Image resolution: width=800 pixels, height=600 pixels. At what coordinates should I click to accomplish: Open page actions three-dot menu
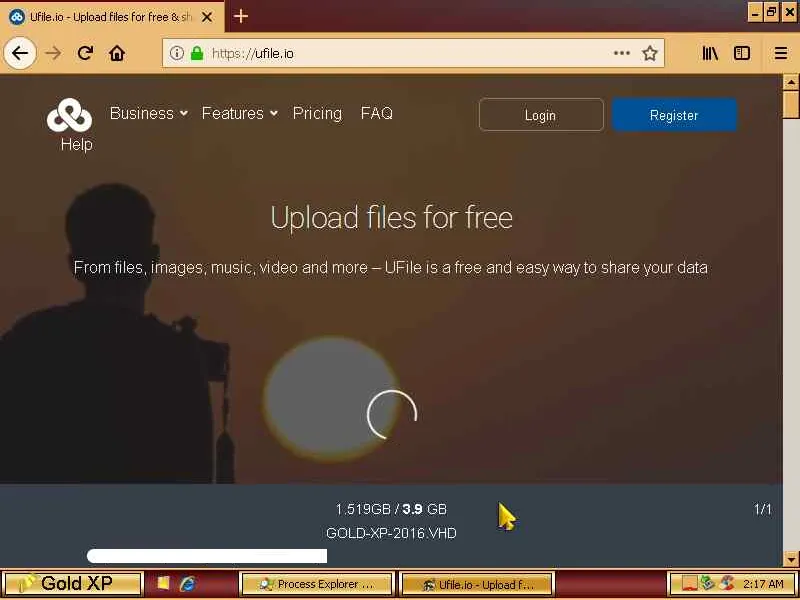[x=621, y=53]
